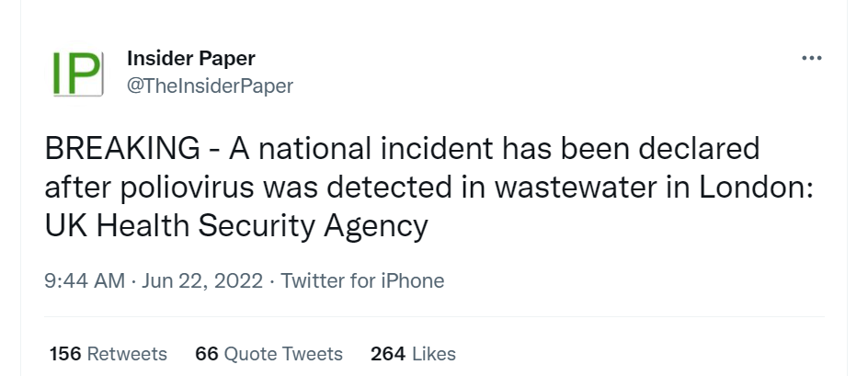
Task: Click the Jun 22, 2022 date
Action: tap(202, 280)
